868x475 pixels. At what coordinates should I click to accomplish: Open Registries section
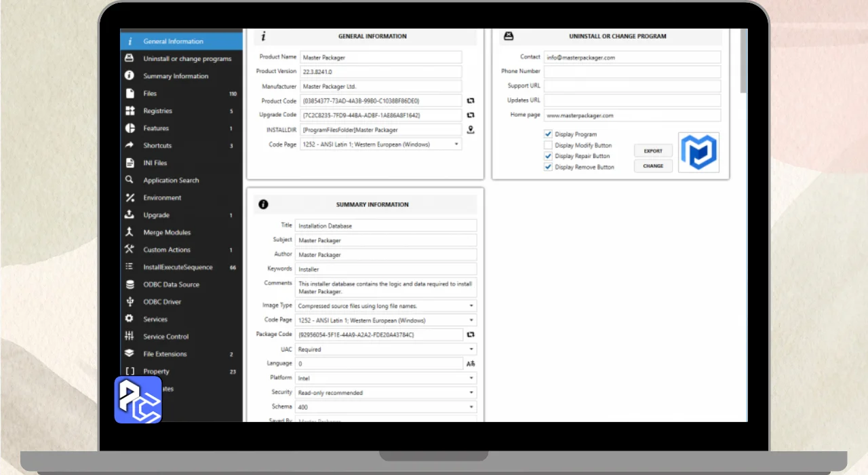coord(181,111)
